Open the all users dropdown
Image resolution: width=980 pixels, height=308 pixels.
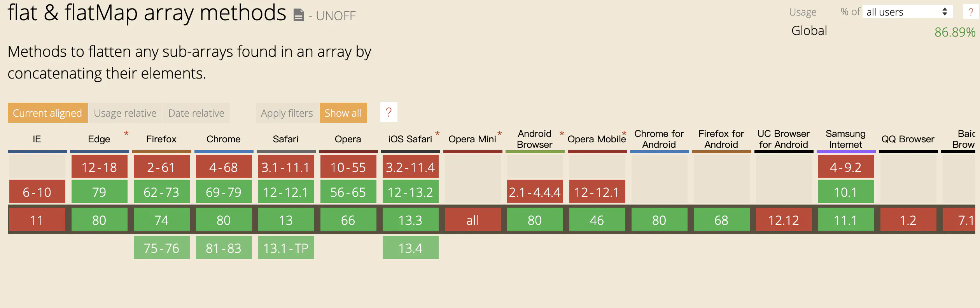pyautogui.click(x=907, y=12)
